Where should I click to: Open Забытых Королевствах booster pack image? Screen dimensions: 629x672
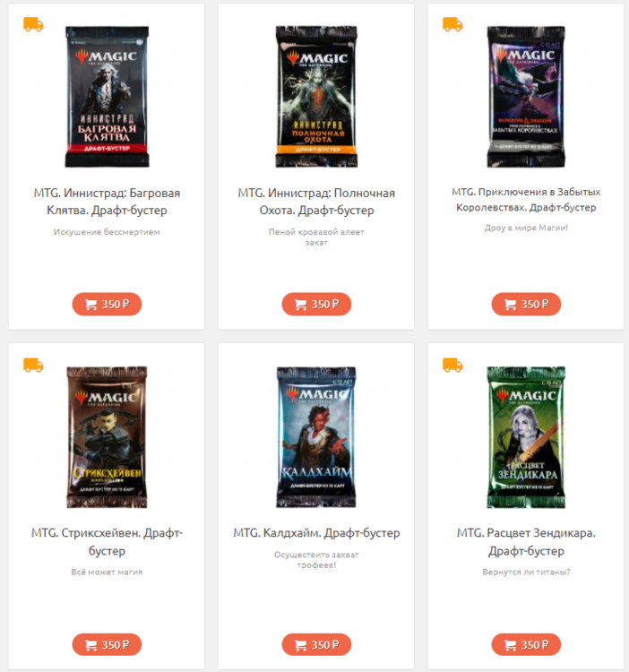[x=526, y=97]
